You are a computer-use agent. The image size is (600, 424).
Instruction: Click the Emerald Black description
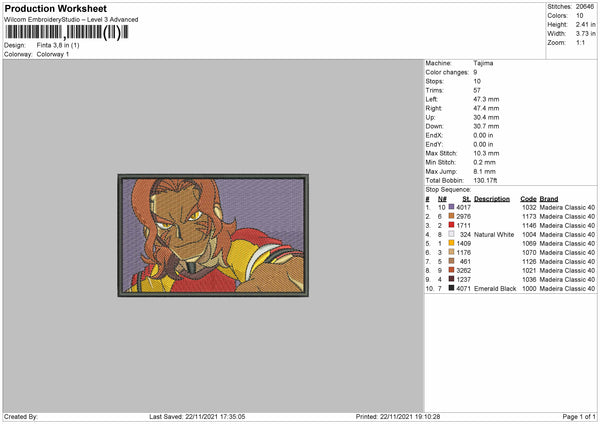pos(495,289)
